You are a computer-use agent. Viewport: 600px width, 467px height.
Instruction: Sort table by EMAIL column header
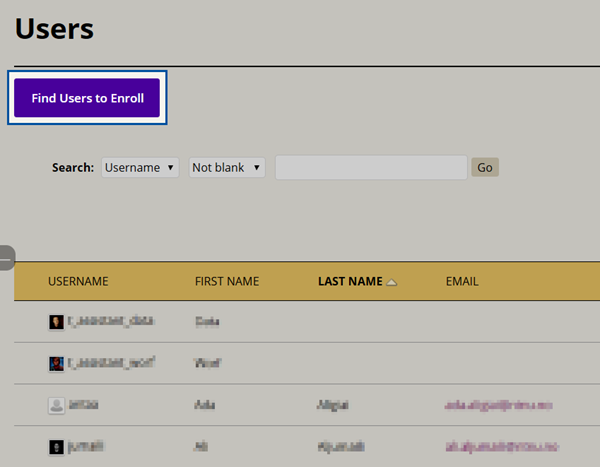(462, 281)
